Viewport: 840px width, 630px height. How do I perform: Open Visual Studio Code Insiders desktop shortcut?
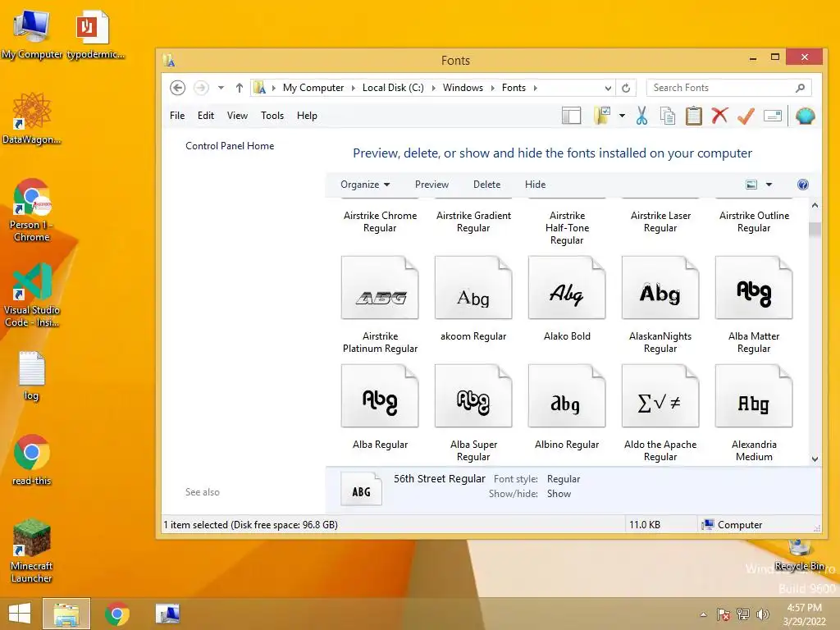point(32,294)
